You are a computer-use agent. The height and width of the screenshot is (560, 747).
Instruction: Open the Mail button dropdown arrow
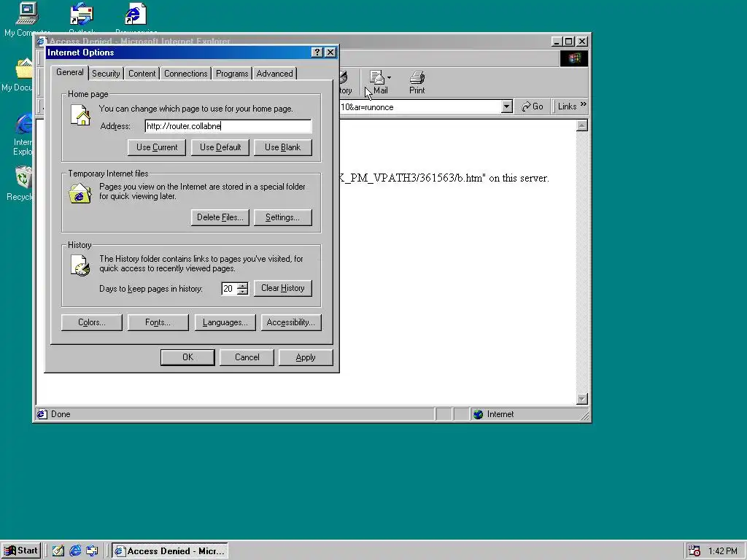coord(390,77)
